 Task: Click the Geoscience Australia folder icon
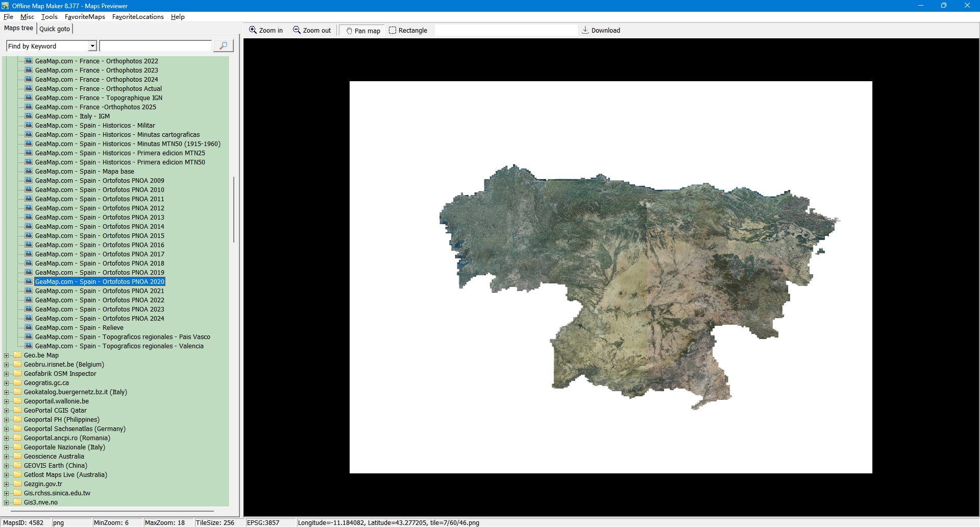[x=18, y=457]
